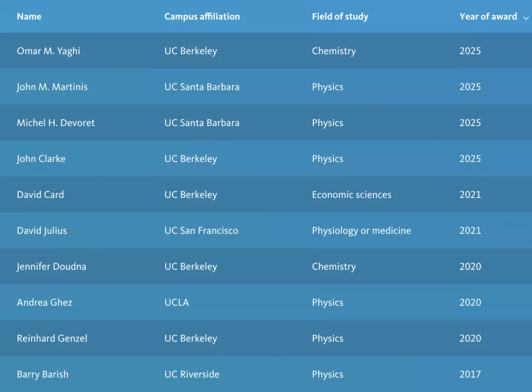532x392 pixels.
Task: Click the Physiology or medicine cell
Action: (361, 230)
